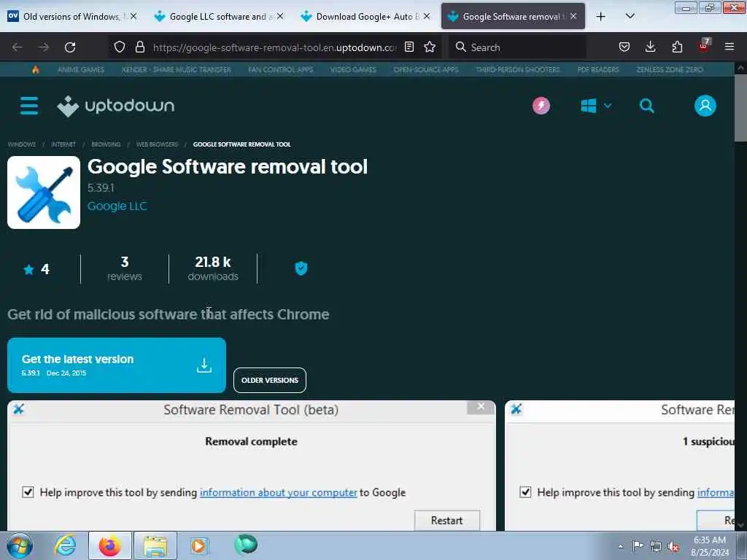Viewport: 747px width, 560px height.
Task: Click the OLDER VERSIONS button
Action: [x=270, y=380]
